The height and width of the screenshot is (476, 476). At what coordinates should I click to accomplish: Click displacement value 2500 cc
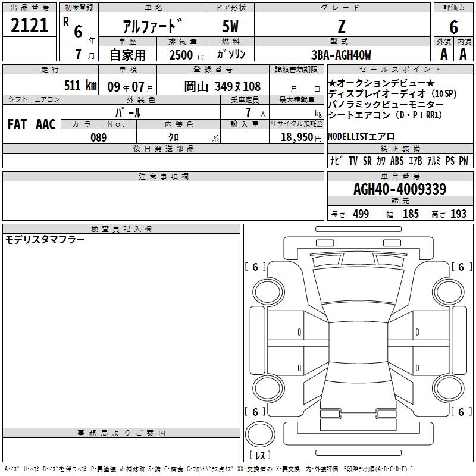[187, 55]
